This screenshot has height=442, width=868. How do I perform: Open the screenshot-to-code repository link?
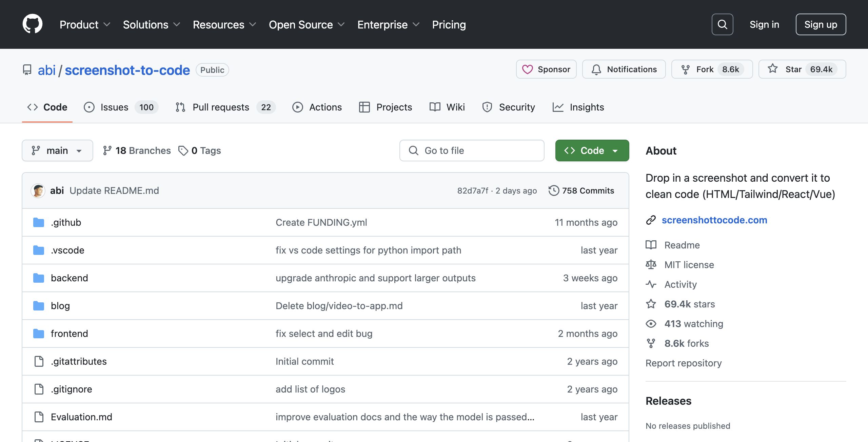coord(127,70)
